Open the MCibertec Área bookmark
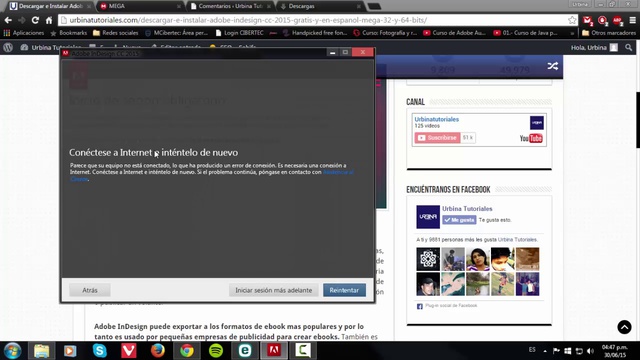 176,33
